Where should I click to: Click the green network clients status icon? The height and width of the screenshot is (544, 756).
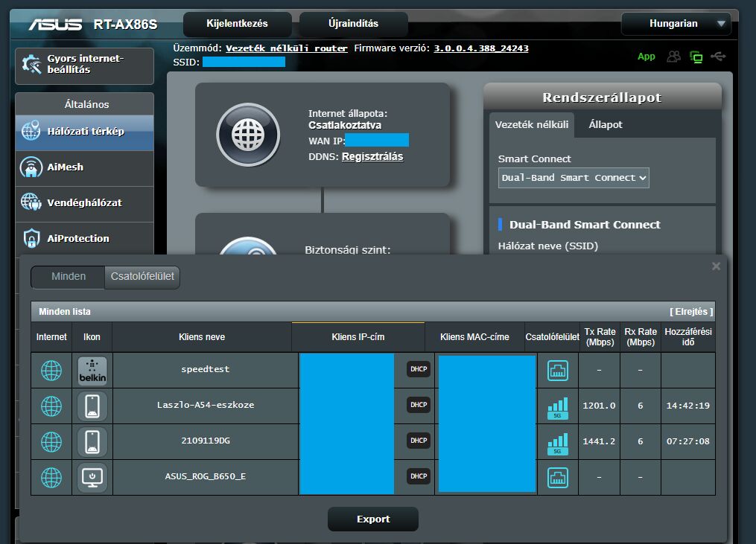coord(696,57)
